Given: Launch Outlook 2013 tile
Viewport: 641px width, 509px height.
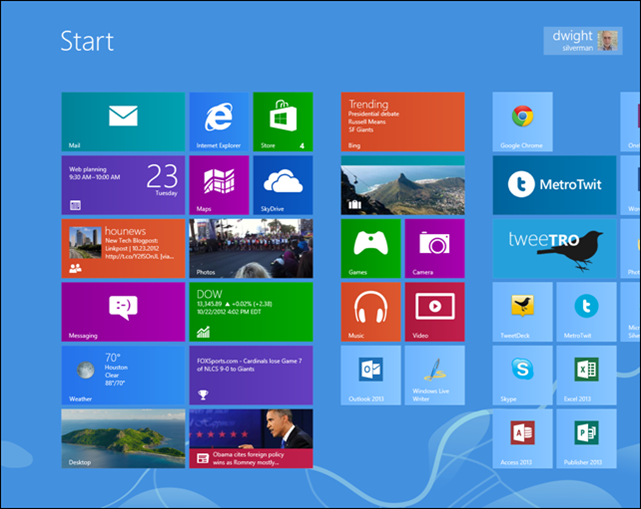Looking at the screenshot, I should pyautogui.click(x=371, y=375).
